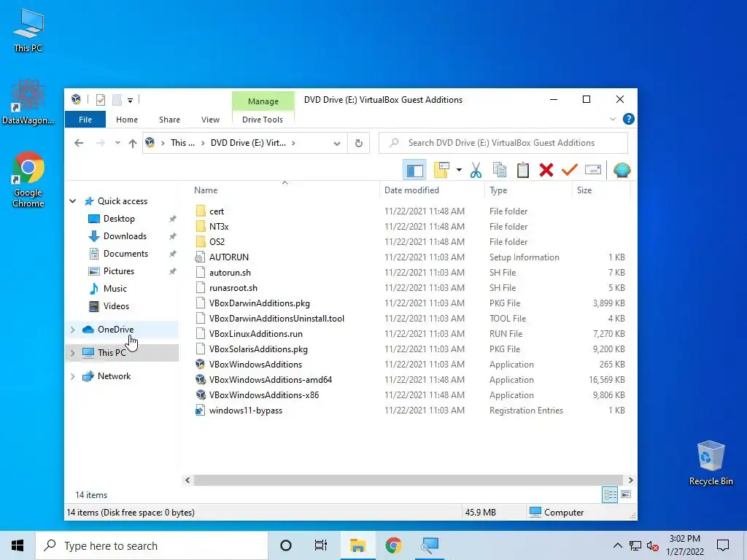Expand the ribbon with the chevron
Image resolution: width=747 pixels, height=560 pixels.
point(613,119)
